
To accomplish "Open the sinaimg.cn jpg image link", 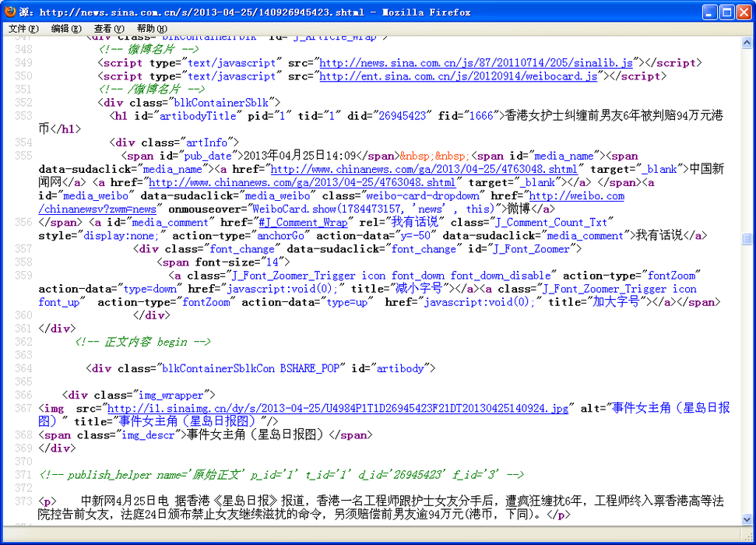I will [338, 409].
